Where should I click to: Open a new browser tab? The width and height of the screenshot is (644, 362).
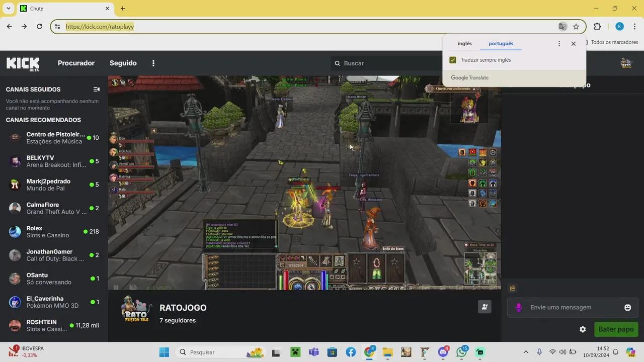[x=123, y=9]
